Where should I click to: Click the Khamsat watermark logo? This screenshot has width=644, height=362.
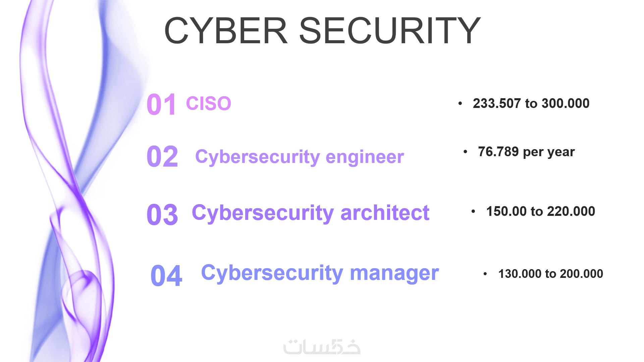point(322,347)
